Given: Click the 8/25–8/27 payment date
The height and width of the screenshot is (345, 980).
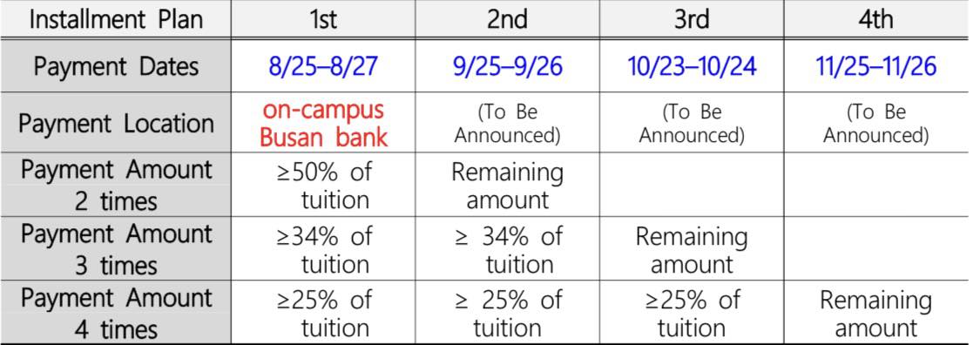Looking at the screenshot, I should (323, 66).
